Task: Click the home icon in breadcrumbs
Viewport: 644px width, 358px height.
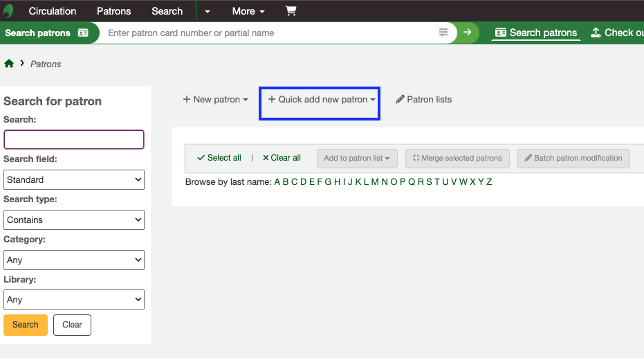Action: tap(9, 64)
